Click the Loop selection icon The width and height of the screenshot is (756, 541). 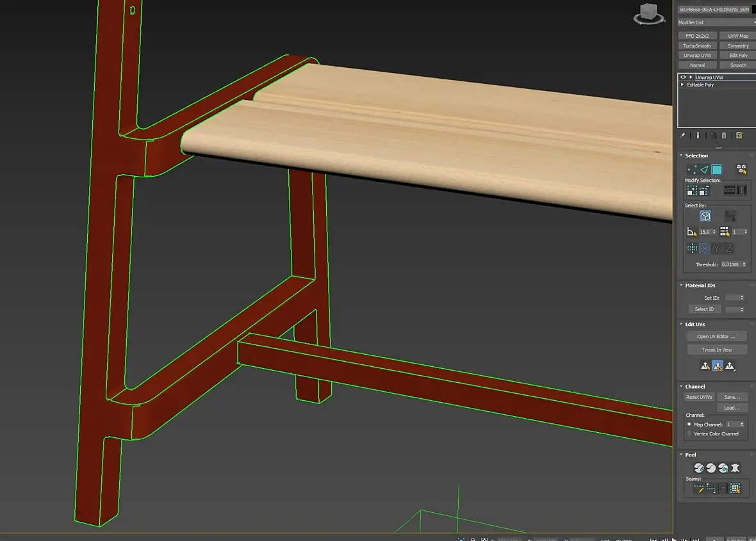[730, 191]
